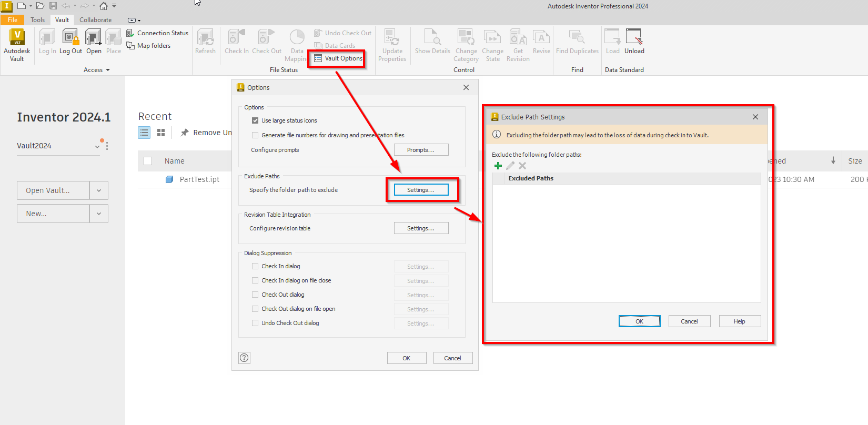Click the Log In icon in ribbon
The image size is (868, 425).
click(x=47, y=42)
